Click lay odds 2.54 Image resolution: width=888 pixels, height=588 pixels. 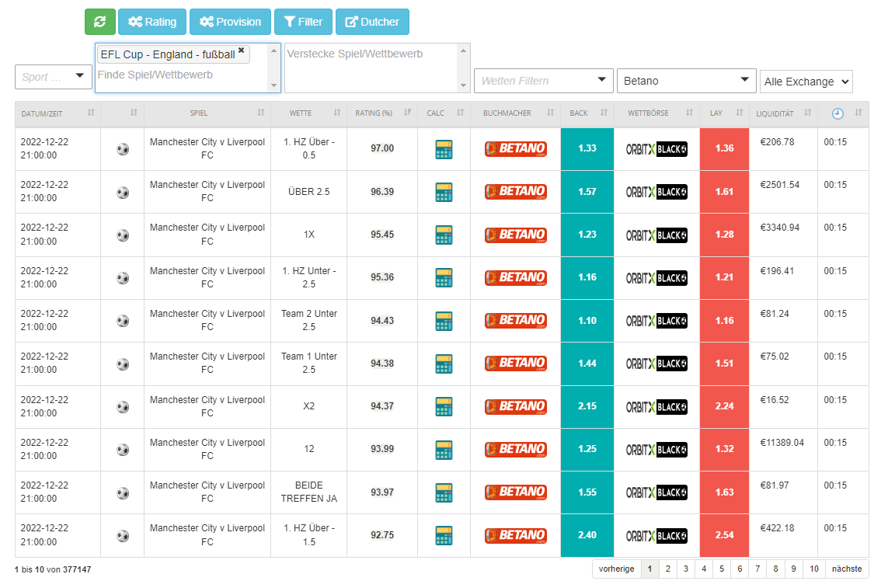[724, 535]
